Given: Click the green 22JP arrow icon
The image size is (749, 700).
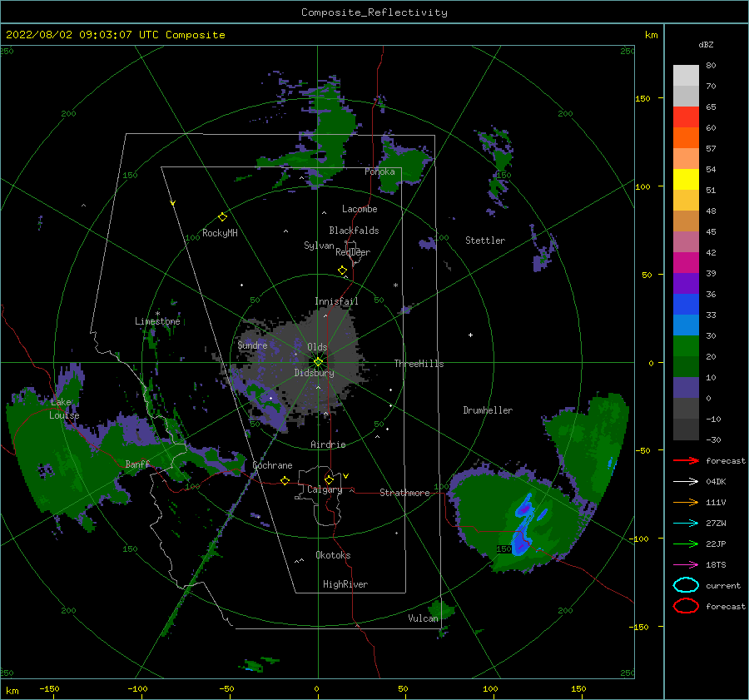Looking at the screenshot, I should tap(686, 544).
